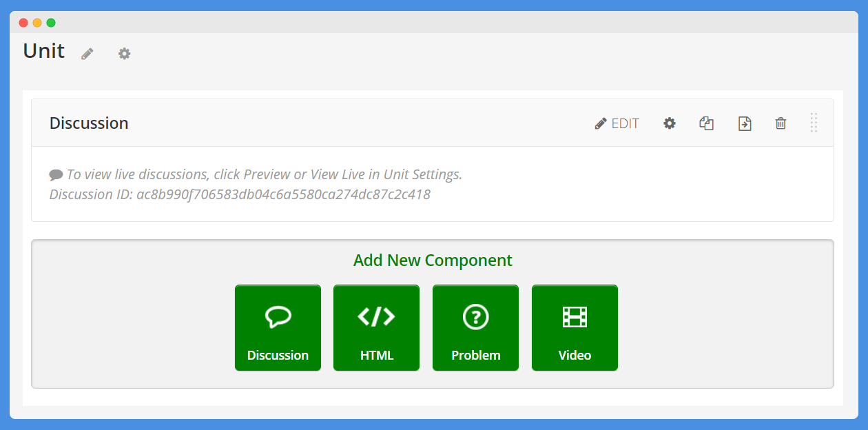Add a new Discussion component
The width and height of the screenshot is (868, 430).
tap(278, 328)
